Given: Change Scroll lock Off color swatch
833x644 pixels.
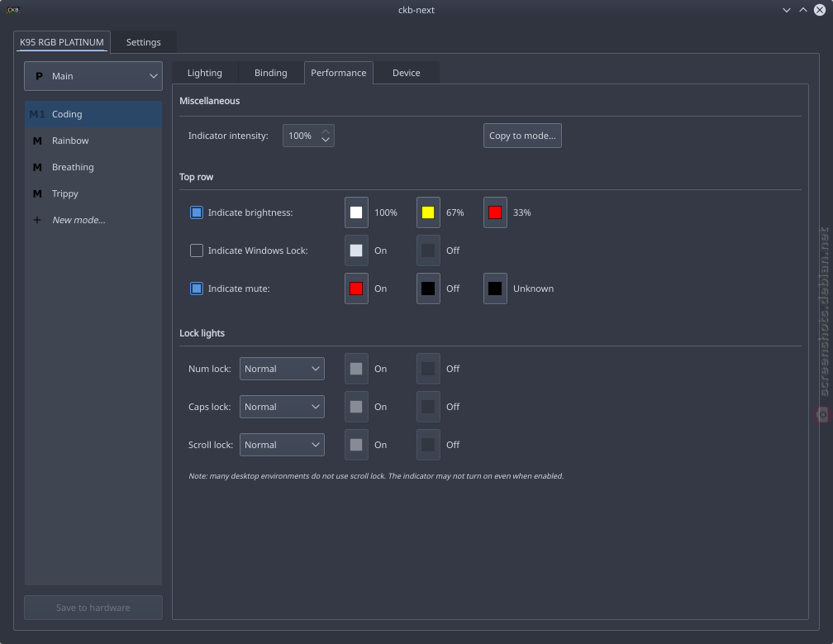Looking at the screenshot, I should (x=428, y=445).
